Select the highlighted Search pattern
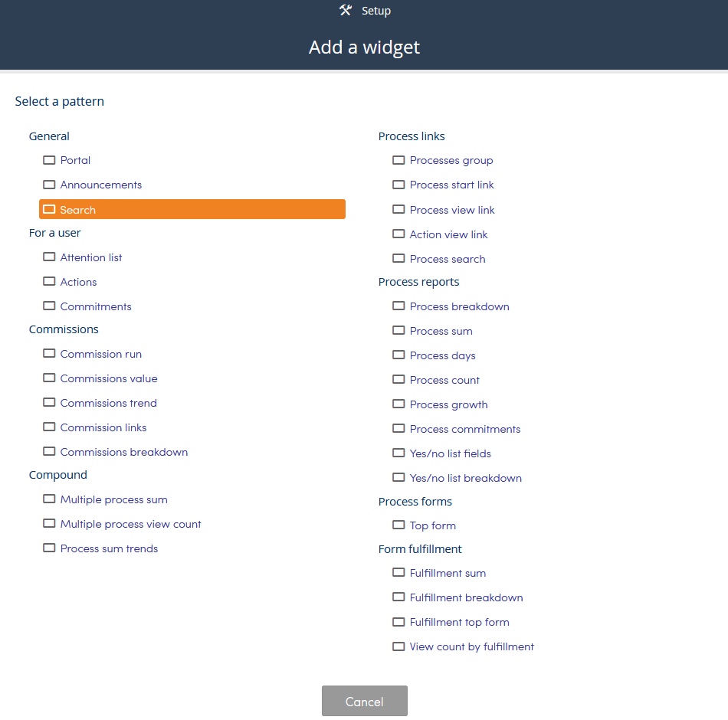This screenshot has height=720, width=728. click(x=192, y=209)
